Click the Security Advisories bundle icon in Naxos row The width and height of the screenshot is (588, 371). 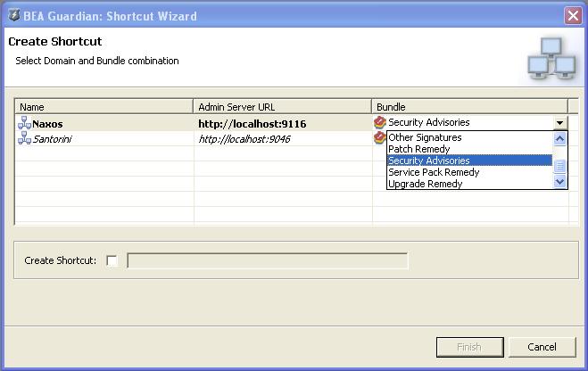click(x=380, y=122)
